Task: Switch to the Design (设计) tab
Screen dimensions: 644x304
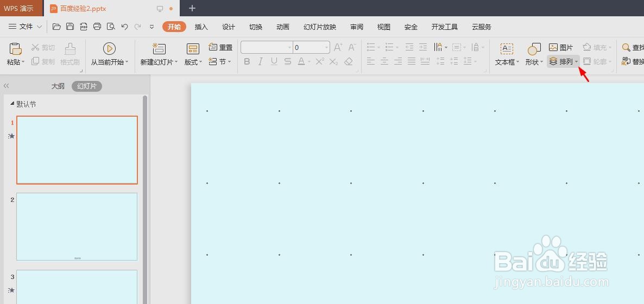Action: point(229,27)
